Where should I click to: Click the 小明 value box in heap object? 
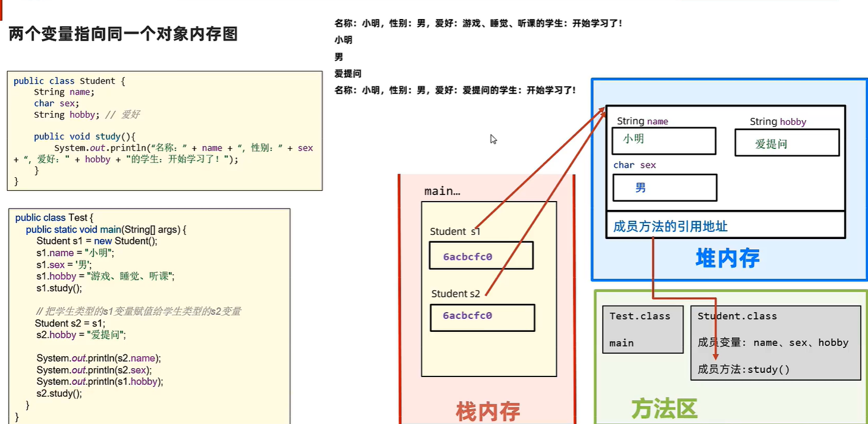pyautogui.click(x=664, y=141)
